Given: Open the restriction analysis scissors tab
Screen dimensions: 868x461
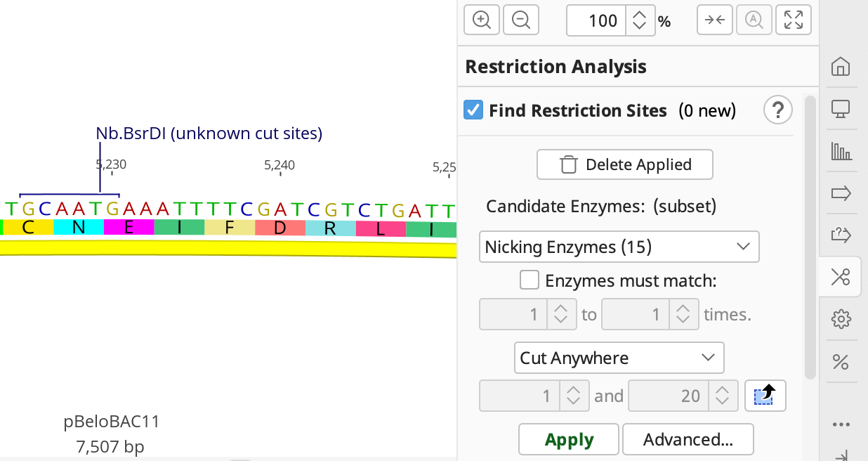Looking at the screenshot, I should 840,277.
